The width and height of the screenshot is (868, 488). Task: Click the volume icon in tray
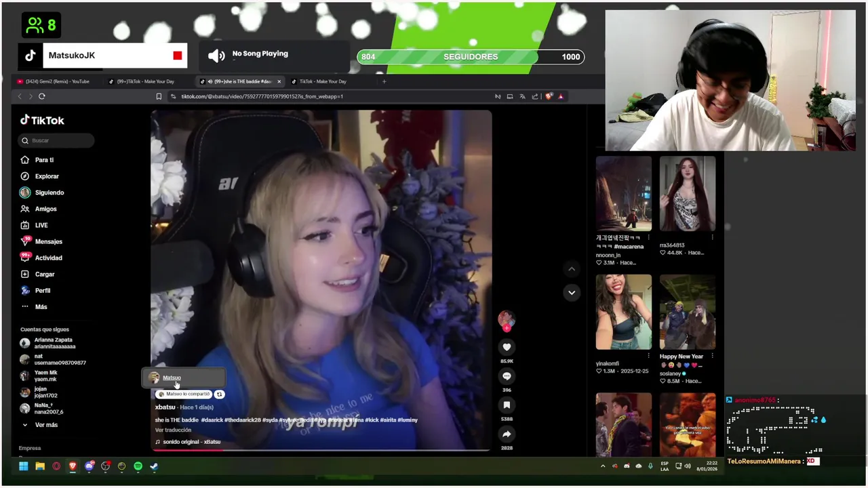tap(688, 466)
